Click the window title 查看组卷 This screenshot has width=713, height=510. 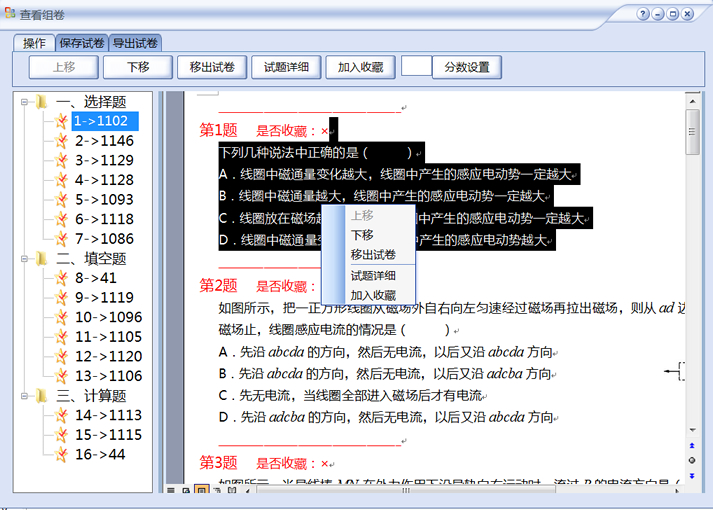[42, 15]
